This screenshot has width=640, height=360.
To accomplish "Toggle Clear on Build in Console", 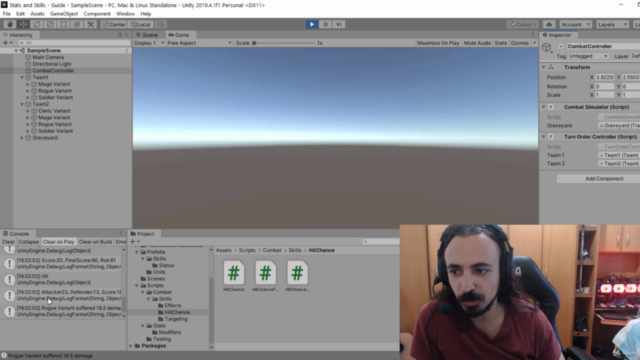I will point(95,242).
